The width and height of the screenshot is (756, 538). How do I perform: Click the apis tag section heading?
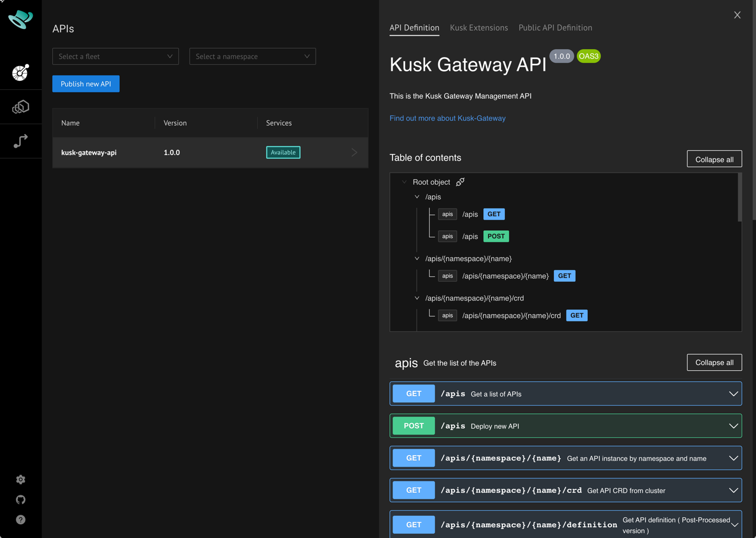coord(406,363)
